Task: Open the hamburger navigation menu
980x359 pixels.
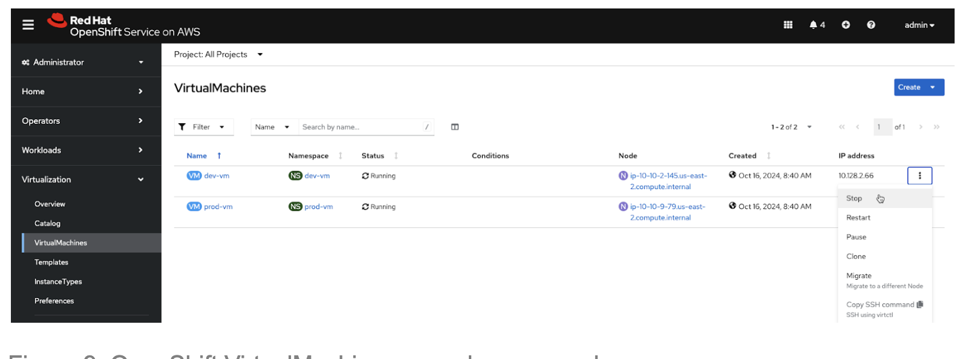Action: [28, 25]
